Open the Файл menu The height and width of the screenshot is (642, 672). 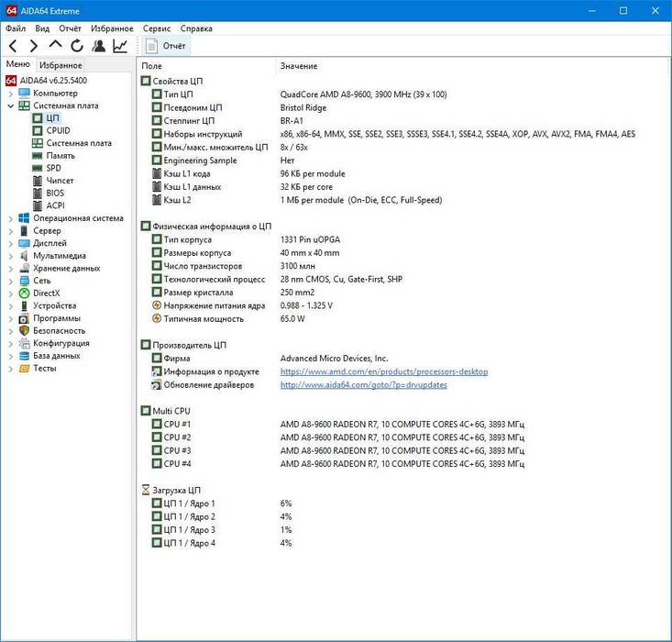point(16,28)
